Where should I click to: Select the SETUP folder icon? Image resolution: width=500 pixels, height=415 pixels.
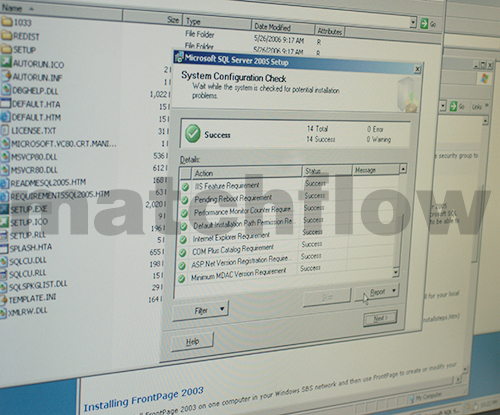pos(6,49)
